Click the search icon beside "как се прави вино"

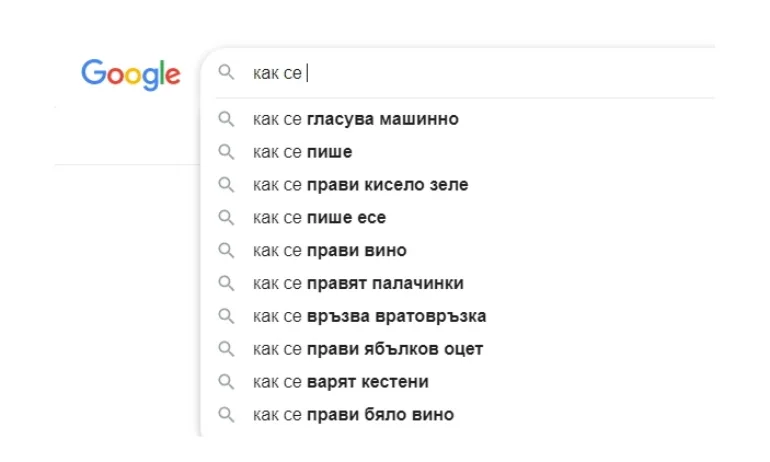tap(227, 250)
